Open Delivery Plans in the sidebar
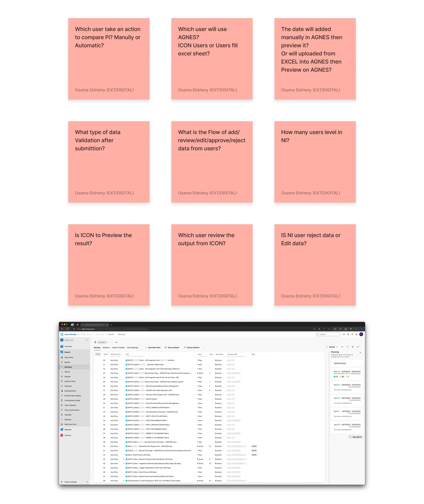Viewport: 424px width, 504px height. (70, 381)
